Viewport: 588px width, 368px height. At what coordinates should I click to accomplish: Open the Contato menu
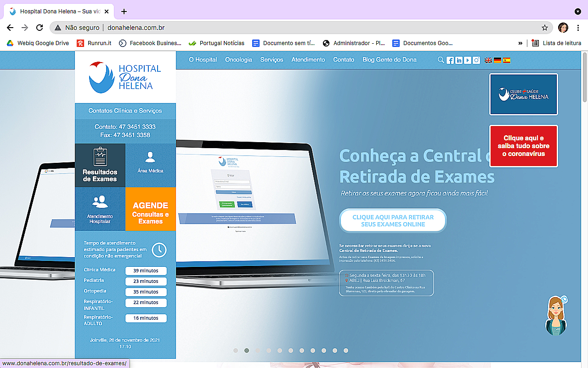[x=344, y=60]
